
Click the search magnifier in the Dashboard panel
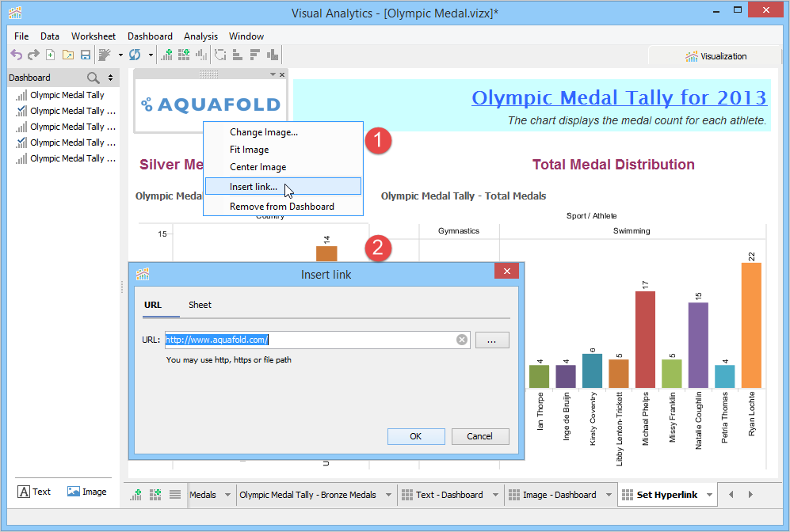[x=94, y=78]
